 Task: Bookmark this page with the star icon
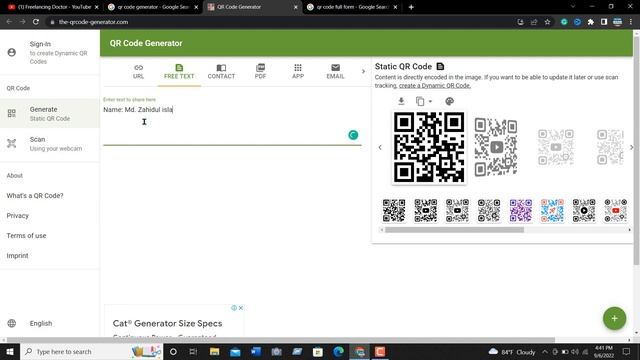click(x=547, y=22)
